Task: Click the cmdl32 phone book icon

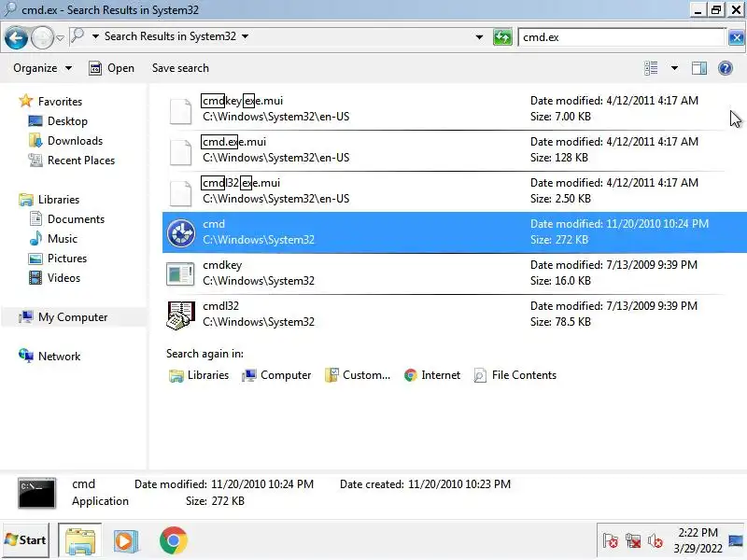Action: click(x=180, y=315)
